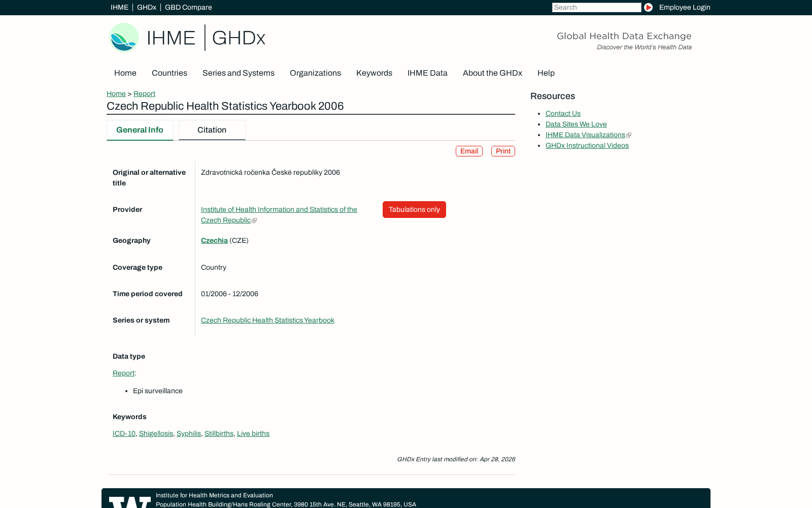This screenshot has height=508, width=812.
Task: Open About the GHDx menu item
Action: click(x=492, y=73)
